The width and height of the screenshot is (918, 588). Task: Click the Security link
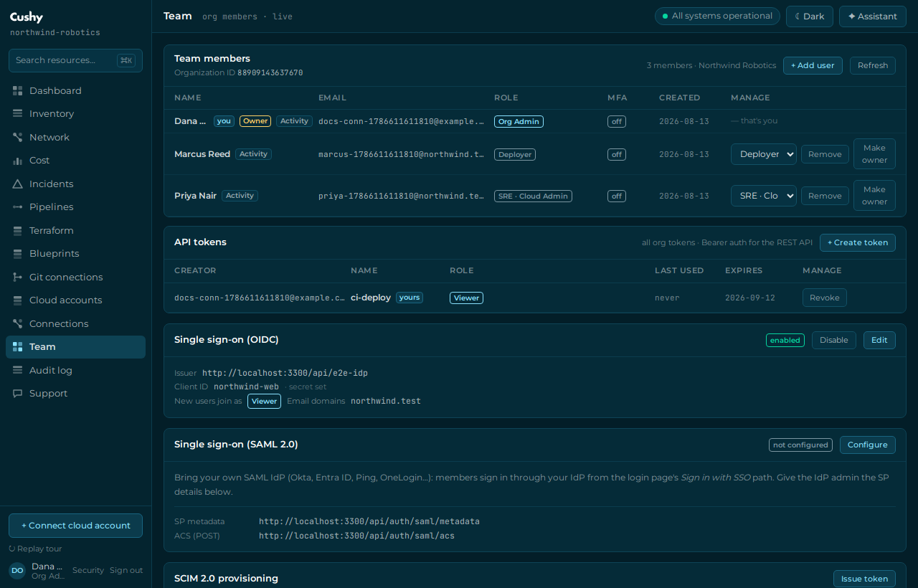pyautogui.click(x=88, y=571)
